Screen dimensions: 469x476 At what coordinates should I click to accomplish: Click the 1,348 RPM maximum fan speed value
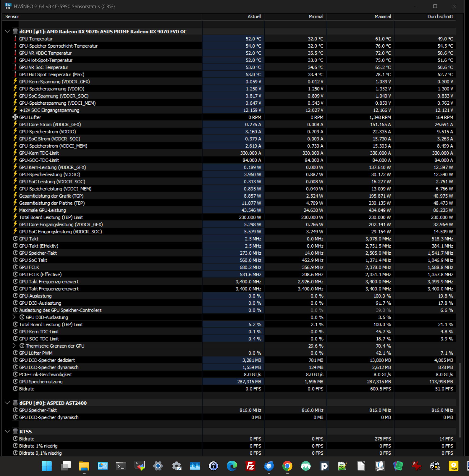click(x=380, y=117)
